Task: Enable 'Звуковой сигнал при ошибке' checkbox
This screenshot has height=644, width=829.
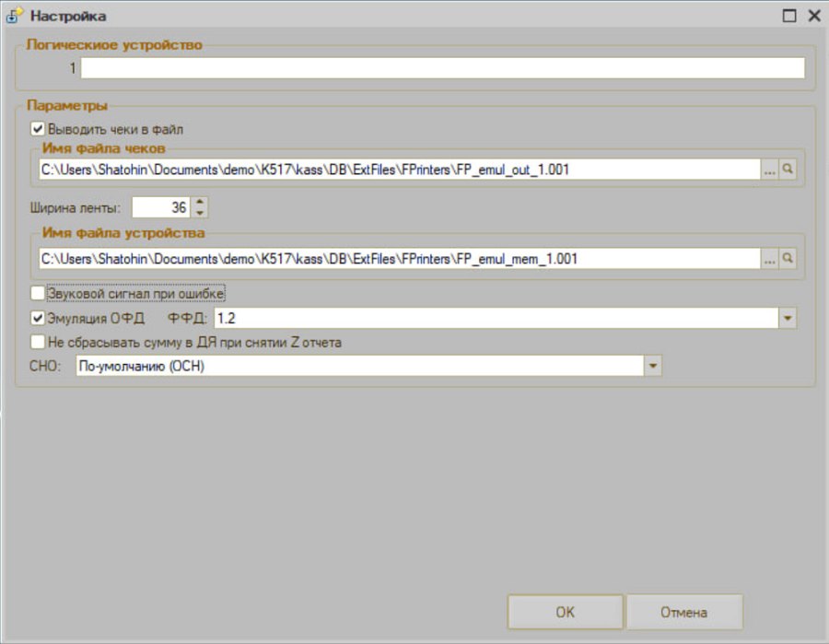Action: click(x=38, y=293)
